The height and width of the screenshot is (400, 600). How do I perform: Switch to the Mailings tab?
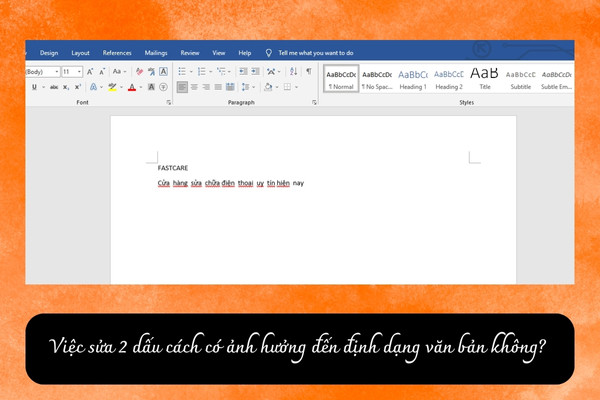[x=156, y=53]
